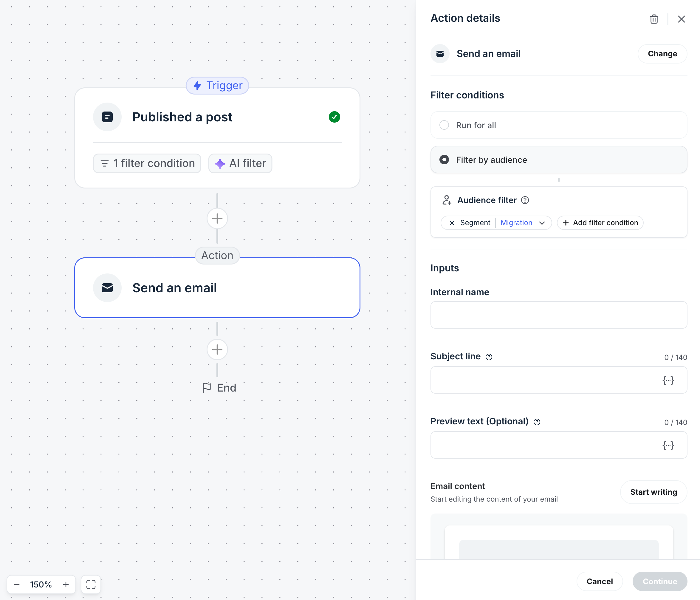
Task: Click into the Subject line field
Action: click(x=558, y=380)
